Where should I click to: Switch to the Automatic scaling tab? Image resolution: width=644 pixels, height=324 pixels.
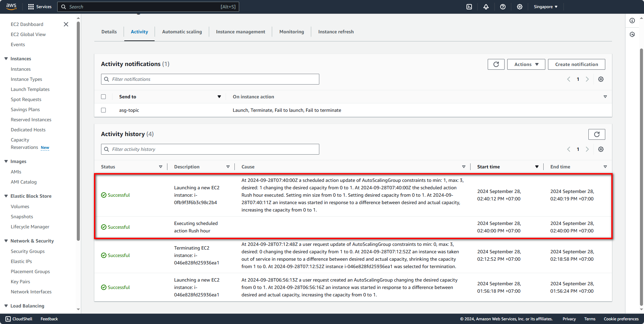point(182,32)
